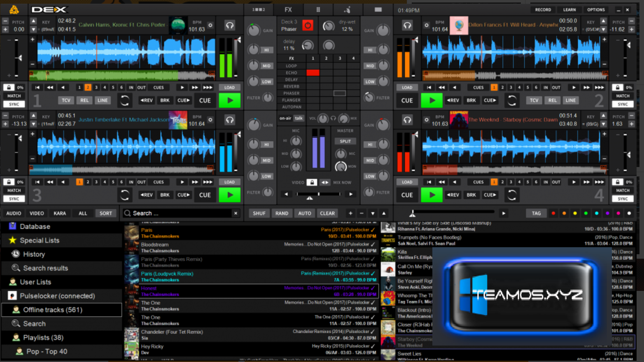Click the SHUF playlist button
Image resolution: width=644 pixels, height=362 pixels.
point(259,213)
